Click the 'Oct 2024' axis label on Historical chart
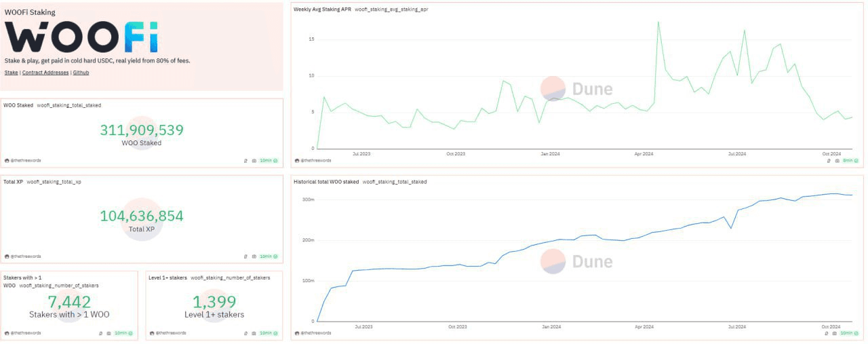The height and width of the screenshot is (344, 868). point(831,326)
